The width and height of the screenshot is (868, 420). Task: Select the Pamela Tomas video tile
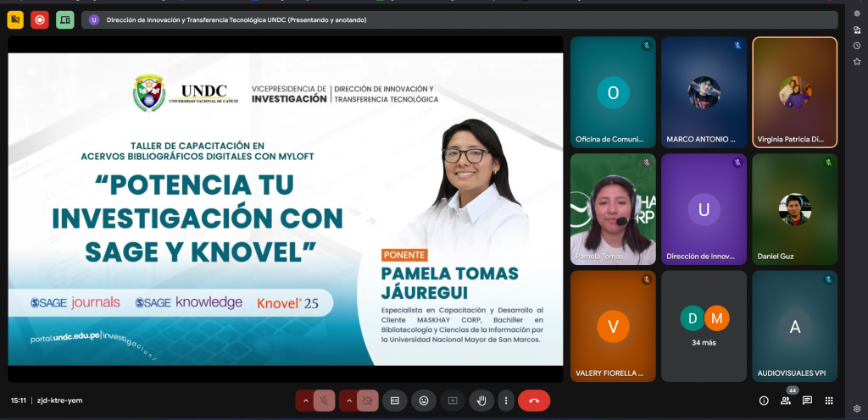(x=613, y=209)
